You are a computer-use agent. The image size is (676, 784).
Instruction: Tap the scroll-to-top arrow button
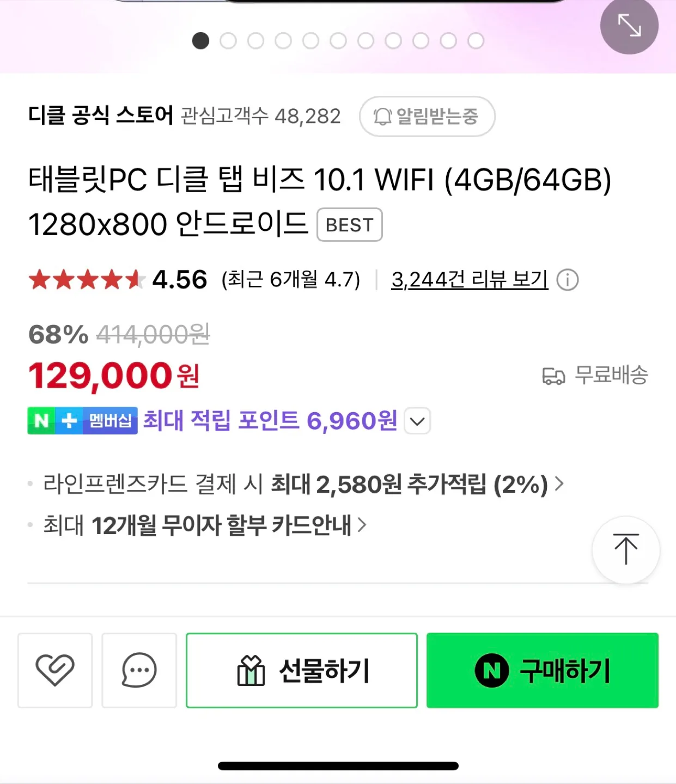point(626,549)
